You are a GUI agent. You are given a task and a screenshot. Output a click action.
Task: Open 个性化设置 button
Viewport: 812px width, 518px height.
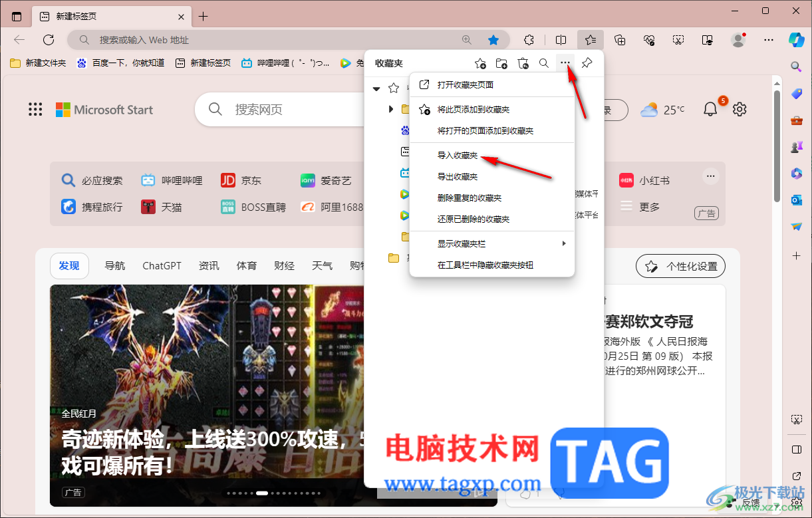(x=681, y=266)
